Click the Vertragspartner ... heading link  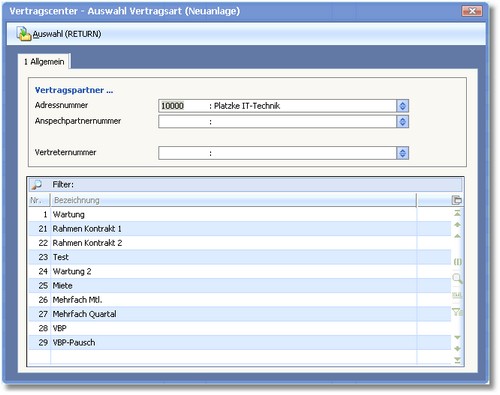pos(74,90)
